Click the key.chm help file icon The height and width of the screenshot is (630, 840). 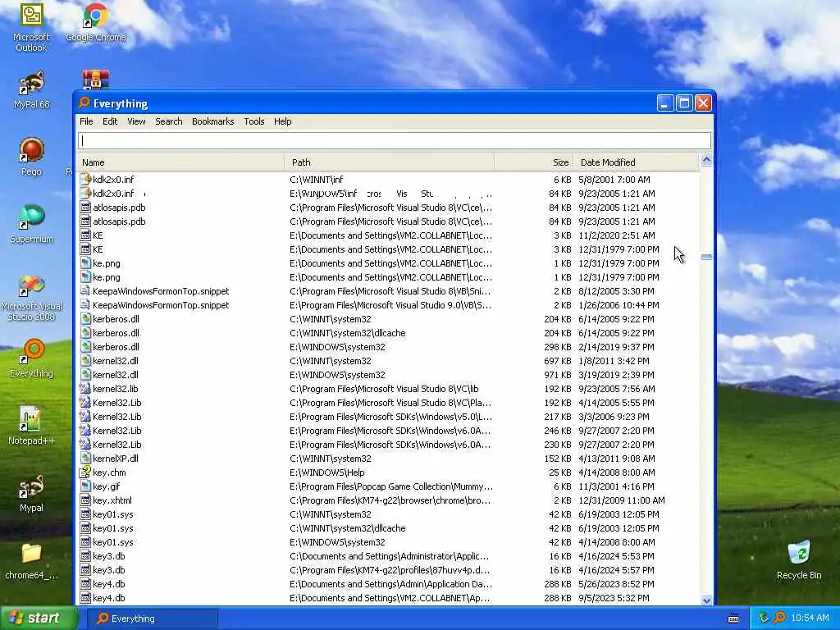[x=85, y=472]
